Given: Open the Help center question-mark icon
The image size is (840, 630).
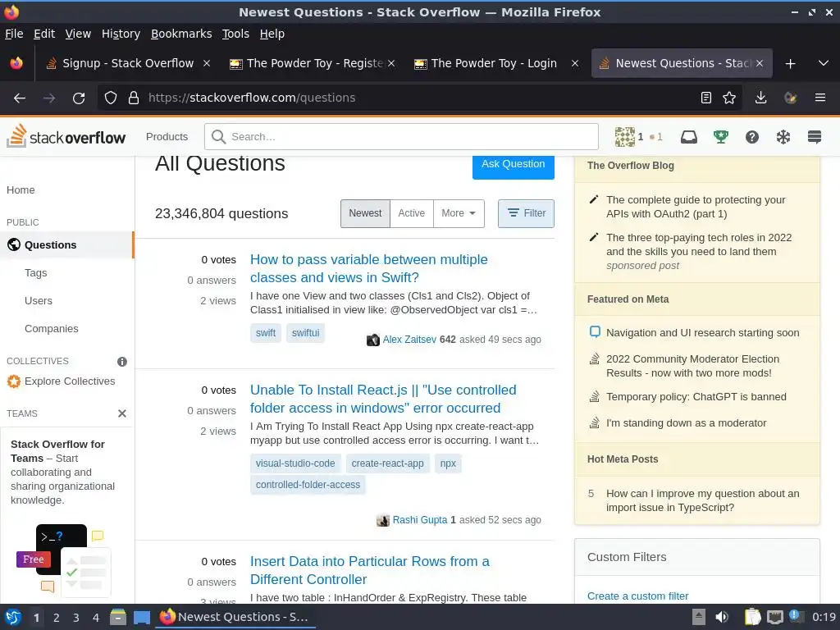Looking at the screenshot, I should (752, 137).
